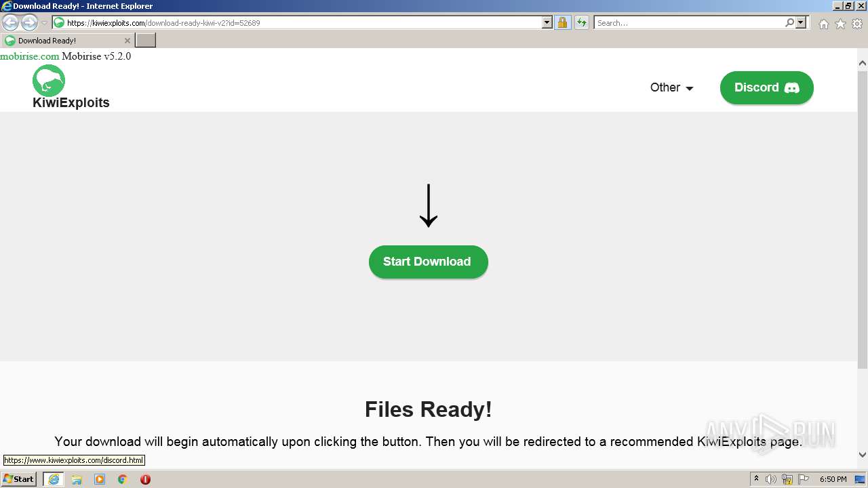Click the Files Ready! heading
The width and height of the screenshot is (868, 488).
point(428,409)
